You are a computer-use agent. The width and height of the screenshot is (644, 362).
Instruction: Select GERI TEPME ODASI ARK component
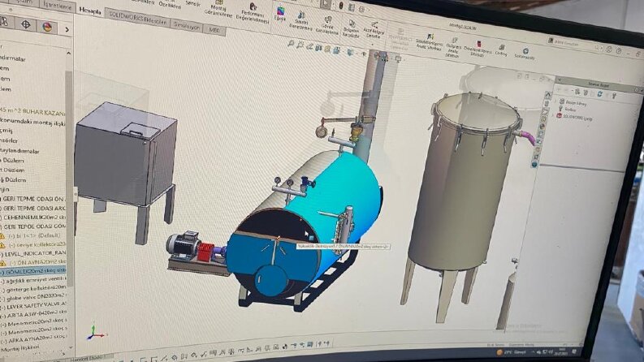pos(32,208)
